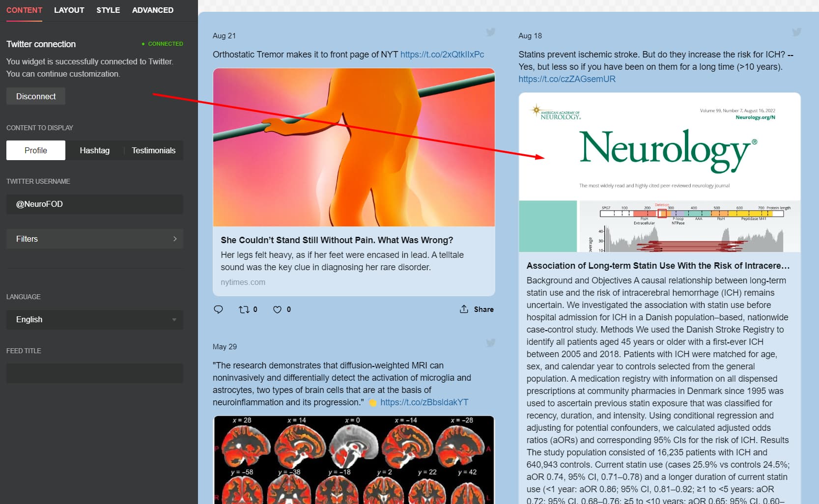Click the Aug 21 tweet date
Image resolution: width=819 pixels, height=504 pixels.
(224, 36)
